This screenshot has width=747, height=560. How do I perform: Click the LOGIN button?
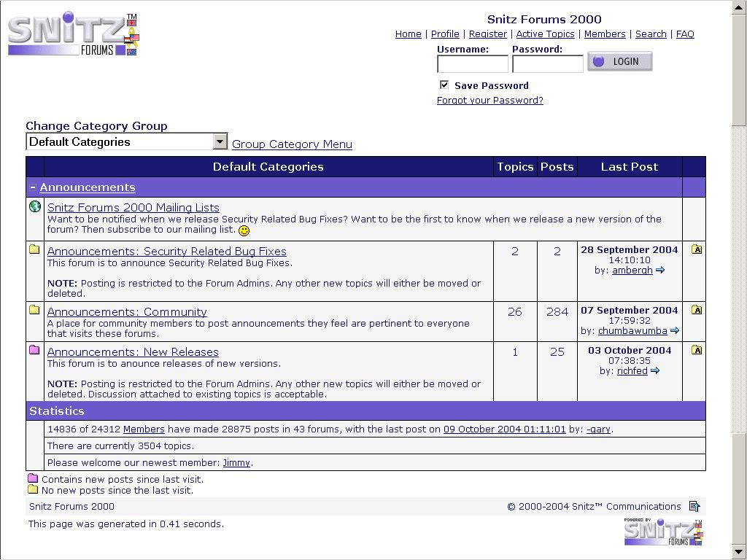(x=620, y=61)
